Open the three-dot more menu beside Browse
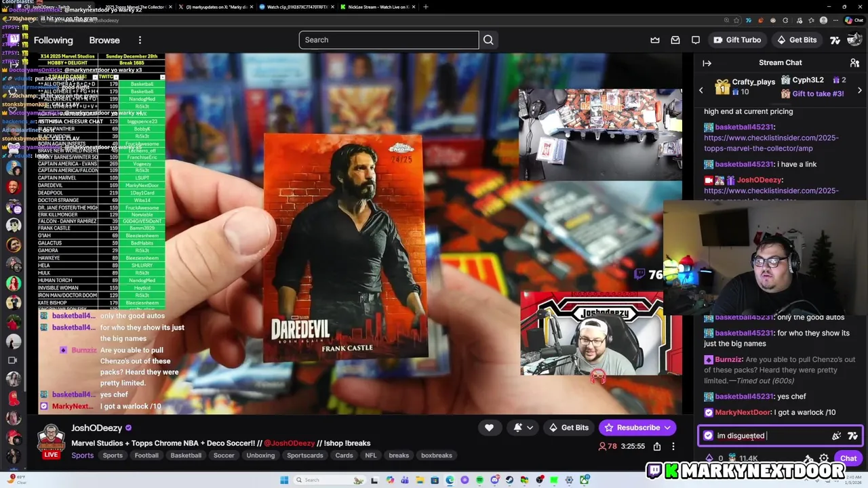This screenshot has width=868, height=488. point(140,40)
